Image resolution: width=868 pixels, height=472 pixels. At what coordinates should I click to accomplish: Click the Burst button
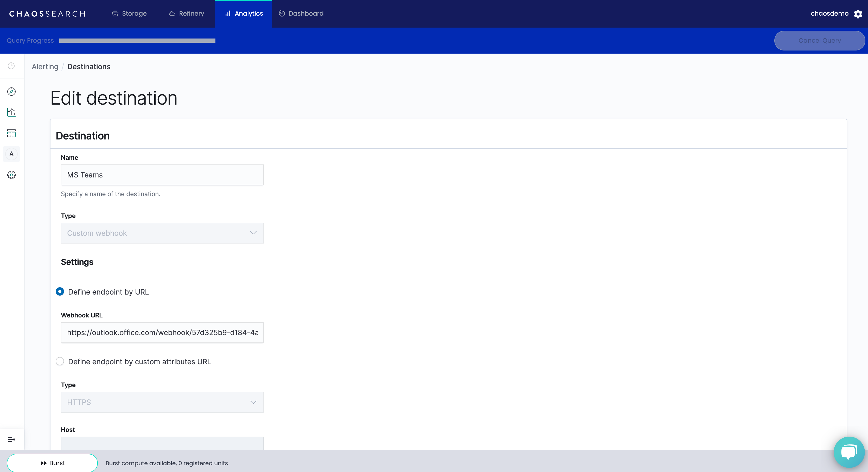(52, 463)
